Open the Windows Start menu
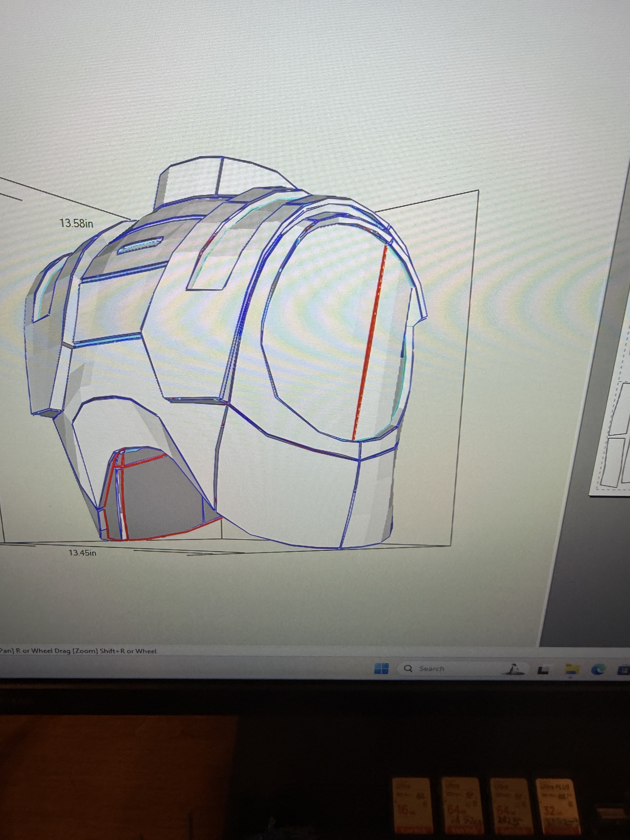 click(381, 668)
